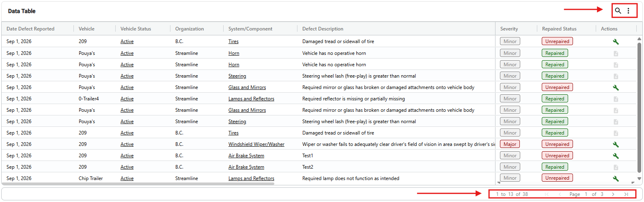Image resolution: width=644 pixels, height=202 pixels.
Task: Click the Active status link in first row
Action: tap(127, 41)
